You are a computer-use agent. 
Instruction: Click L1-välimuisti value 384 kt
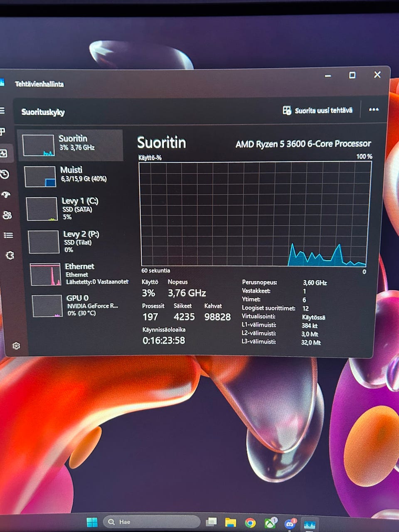tap(310, 326)
